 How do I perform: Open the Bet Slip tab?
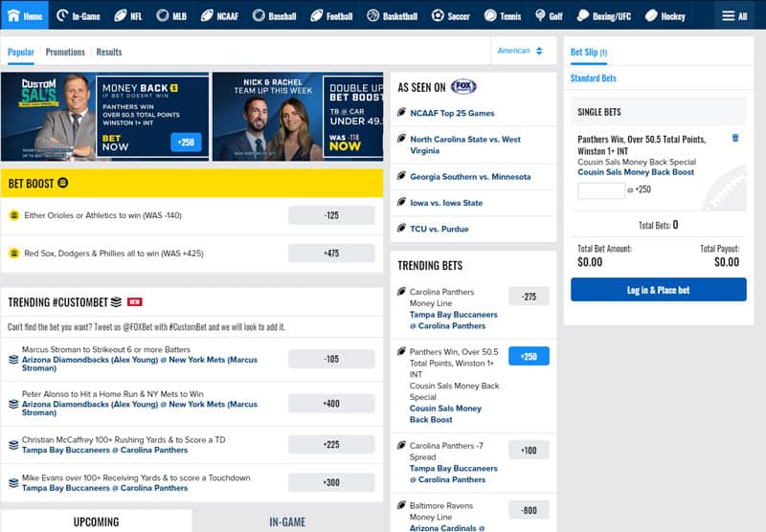coord(589,53)
